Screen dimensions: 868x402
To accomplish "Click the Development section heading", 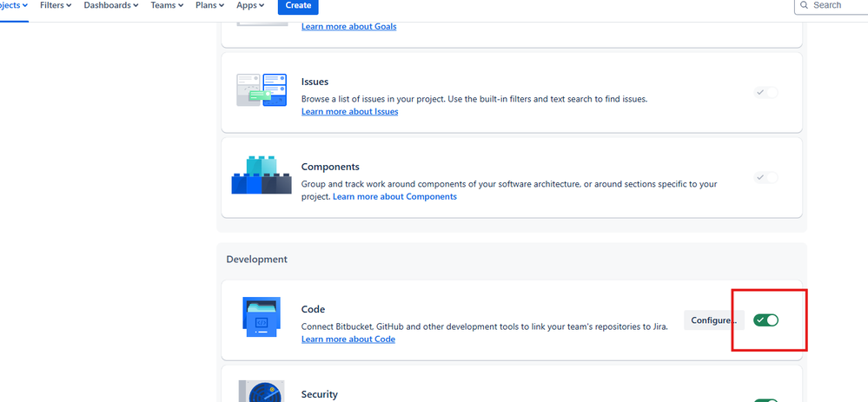I will [x=257, y=259].
